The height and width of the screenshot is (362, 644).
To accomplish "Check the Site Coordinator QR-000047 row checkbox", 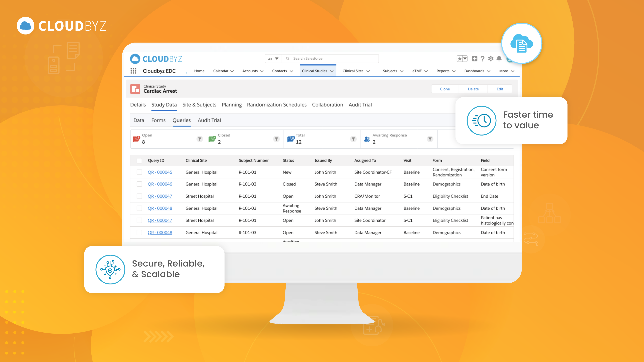I will (140, 220).
